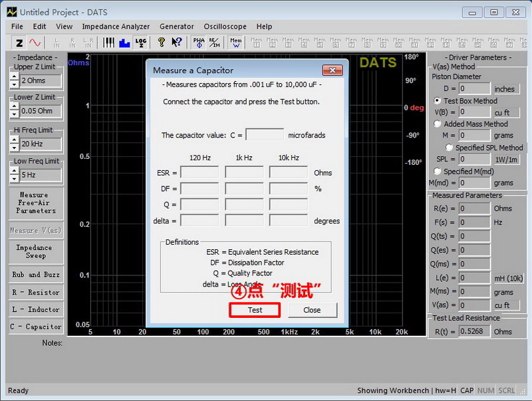Choose the Specified SPL Method option
Image resolution: width=532 pixels, height=401 pixels.
pyautogui.click(x=450, y=148)
